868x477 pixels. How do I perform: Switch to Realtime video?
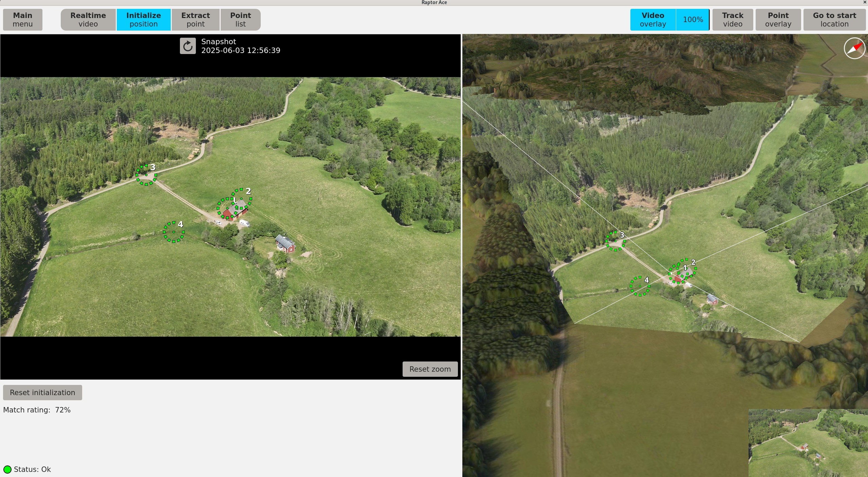(x=88, y=19)
